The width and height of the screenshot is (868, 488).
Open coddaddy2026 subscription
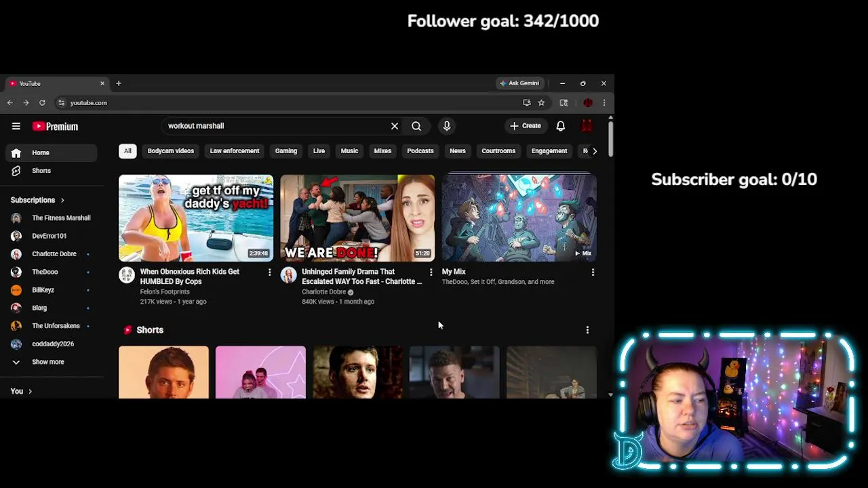click(x=52, y=344)
